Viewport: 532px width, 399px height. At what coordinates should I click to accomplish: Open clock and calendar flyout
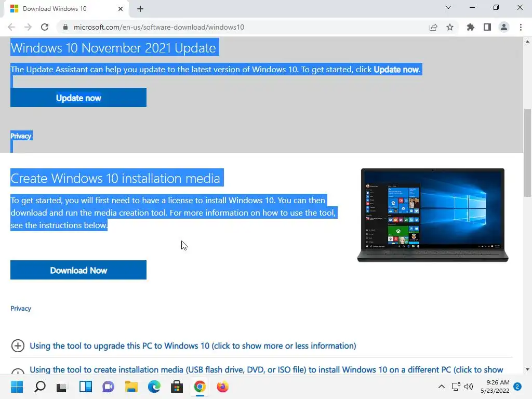495,387
